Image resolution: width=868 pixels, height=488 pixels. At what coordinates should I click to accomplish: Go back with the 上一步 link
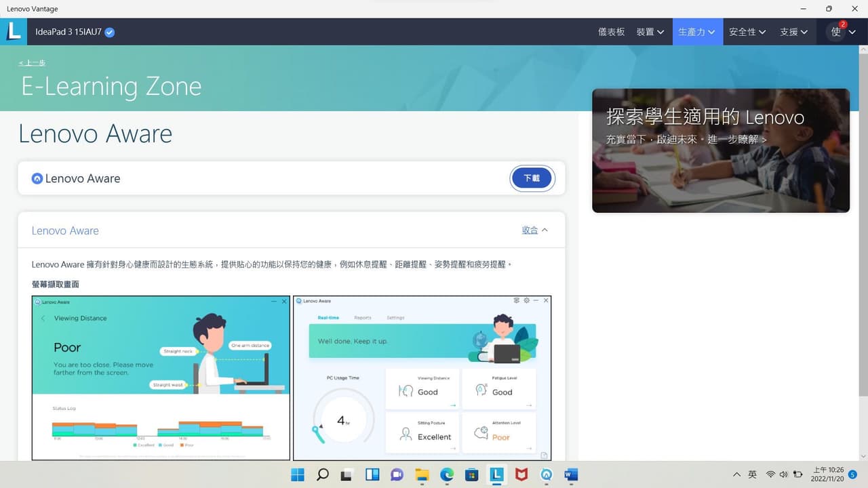pyautogui.click(x=32, y=63)
